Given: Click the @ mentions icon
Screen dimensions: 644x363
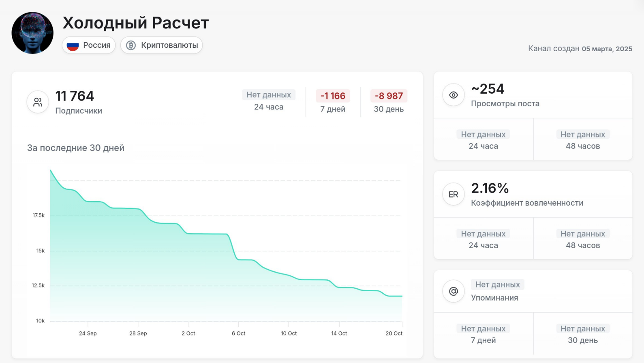Looking at the screenshot, I should pyautogui.click(x=453, y=291).
